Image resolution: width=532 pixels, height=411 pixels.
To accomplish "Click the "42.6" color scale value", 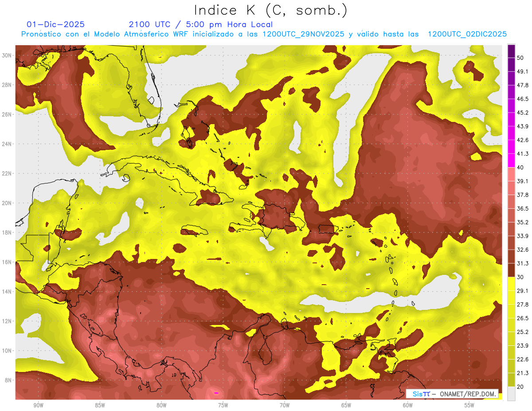I will 523,140.
